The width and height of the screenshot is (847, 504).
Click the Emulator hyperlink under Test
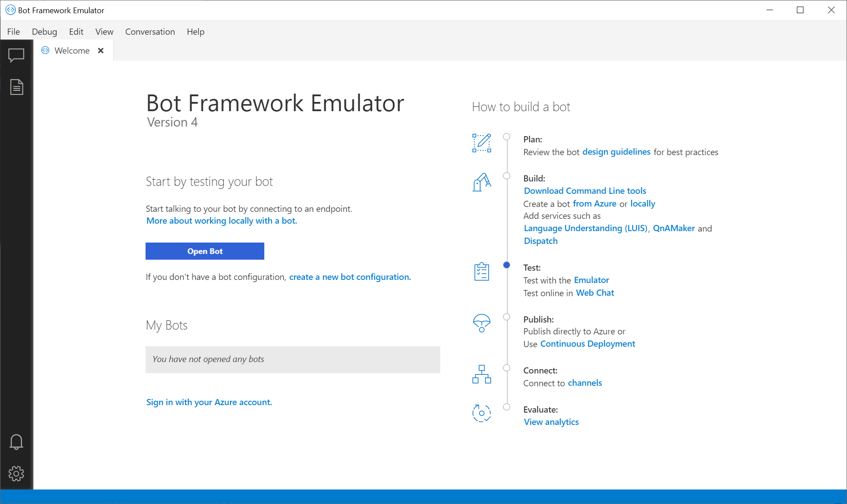(x=591, y=279)
